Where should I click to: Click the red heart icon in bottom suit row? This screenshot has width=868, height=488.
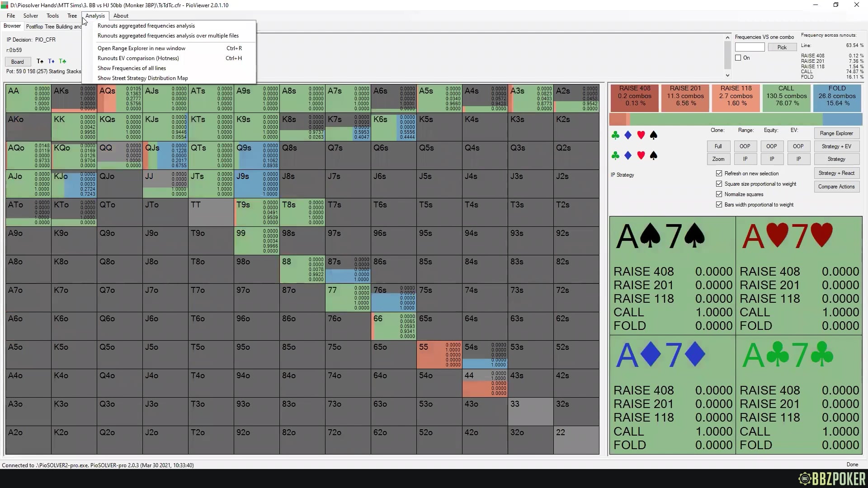pyautogui.click(x=641, y=155)
